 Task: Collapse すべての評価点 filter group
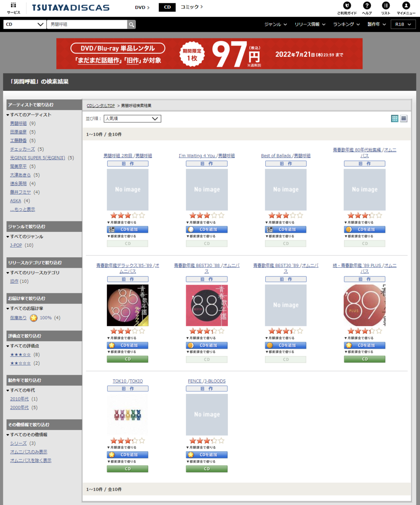pyautogui.click(x=23, y=346)
